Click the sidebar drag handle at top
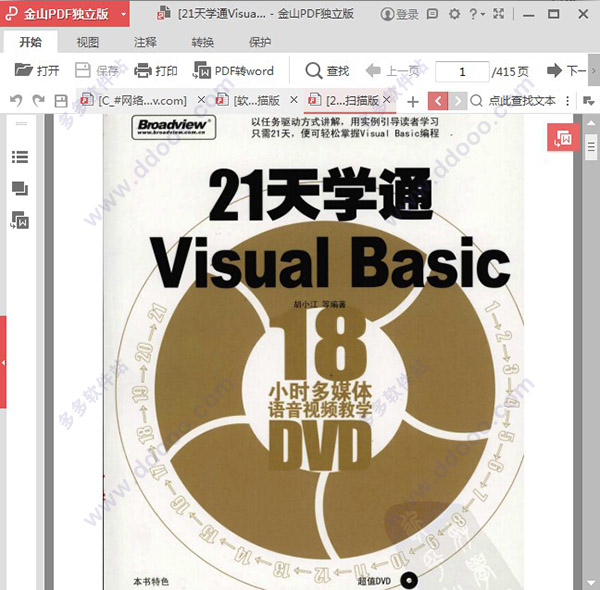The image size is (600, 590). [x=21, y=124]
